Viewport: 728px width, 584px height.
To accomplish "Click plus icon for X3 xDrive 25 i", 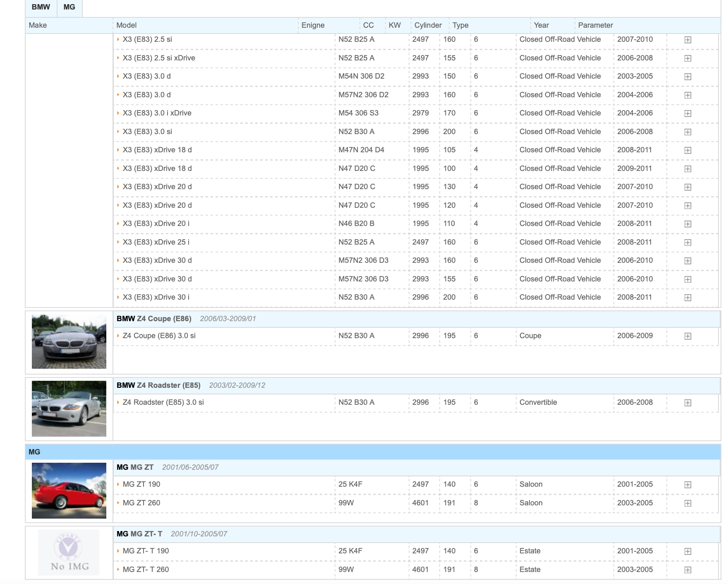I will pyautogui.click(x=687, y=243).
